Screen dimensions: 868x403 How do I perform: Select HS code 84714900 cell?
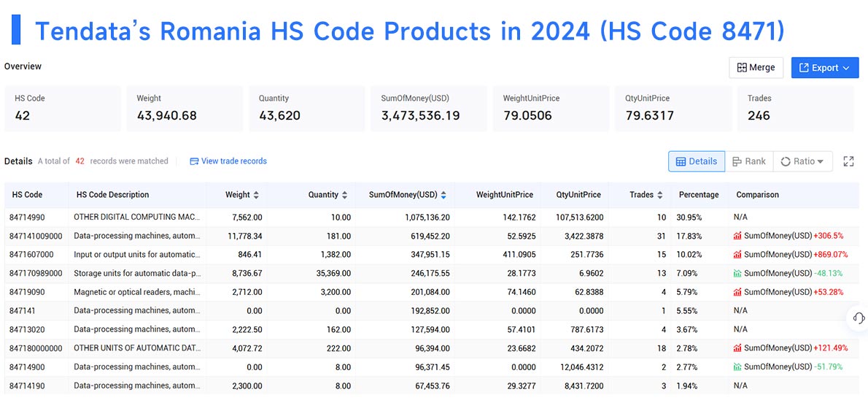tap(27, 366)
